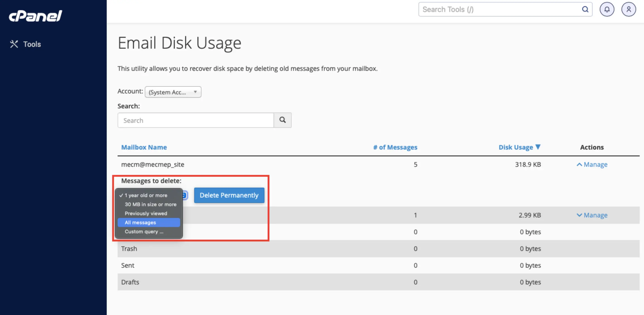Sort by Disk Usage column
This screenshot has height=315, width=644.
click(x=516, y=147)
